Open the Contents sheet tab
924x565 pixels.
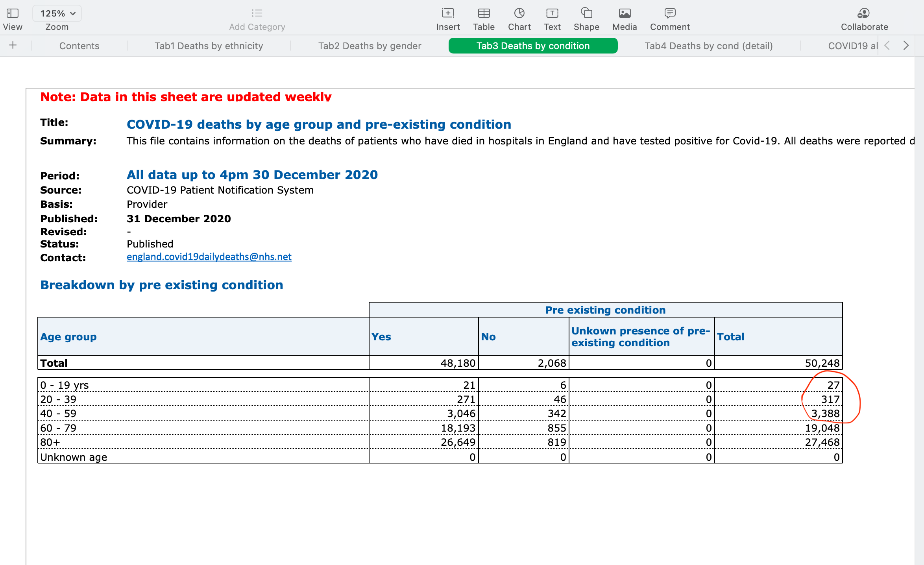79,46
